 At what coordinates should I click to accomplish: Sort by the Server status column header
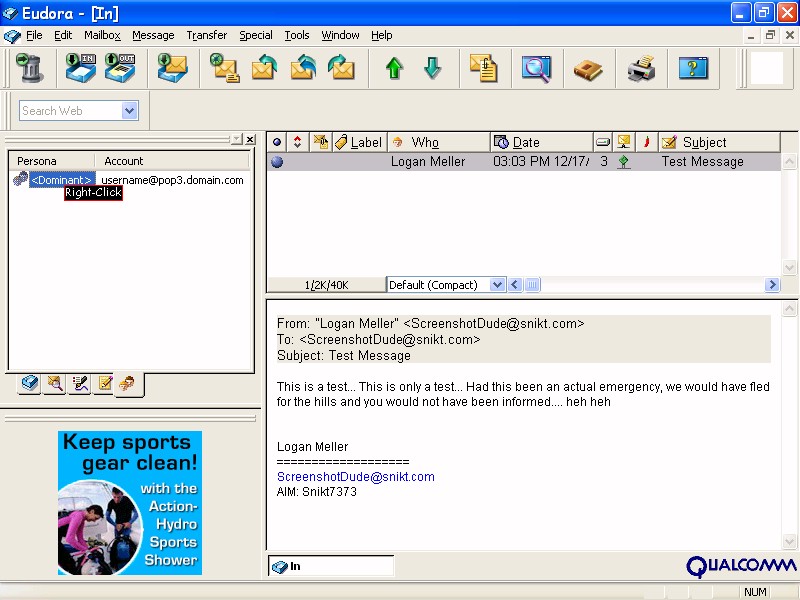pos(623,142)
